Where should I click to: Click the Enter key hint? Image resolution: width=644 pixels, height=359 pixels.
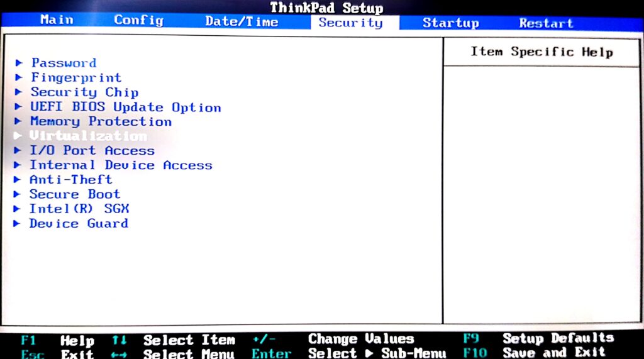(272, 353)
